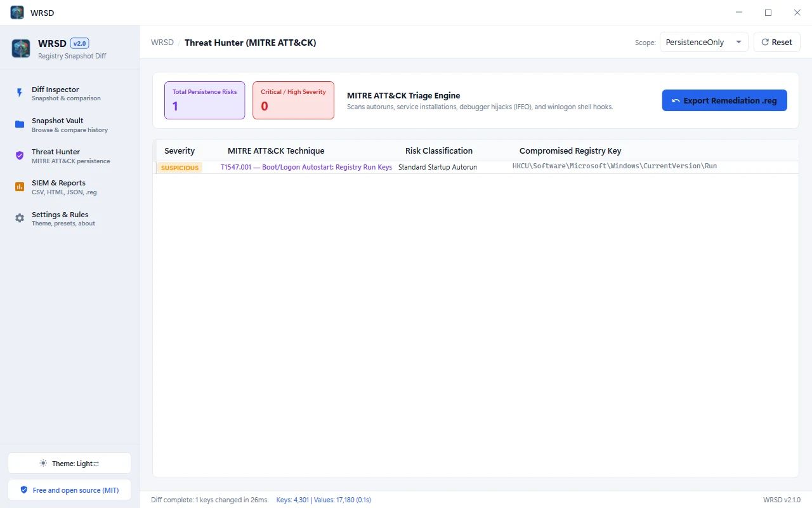Click the Settings & Rules gear icon
The image size is (812, 508).
pyautogui.click(x=20, y=218)
